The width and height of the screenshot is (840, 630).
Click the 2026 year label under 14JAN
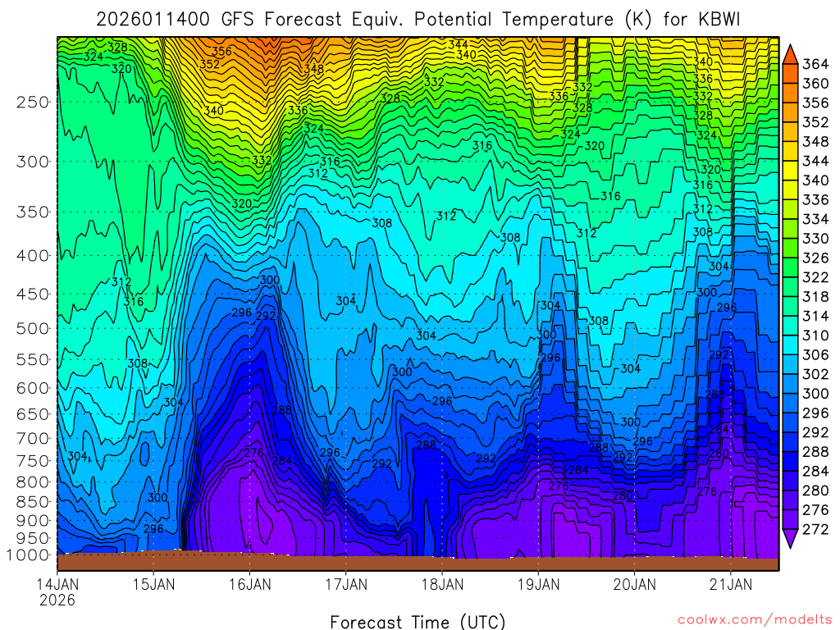(57, 600)
